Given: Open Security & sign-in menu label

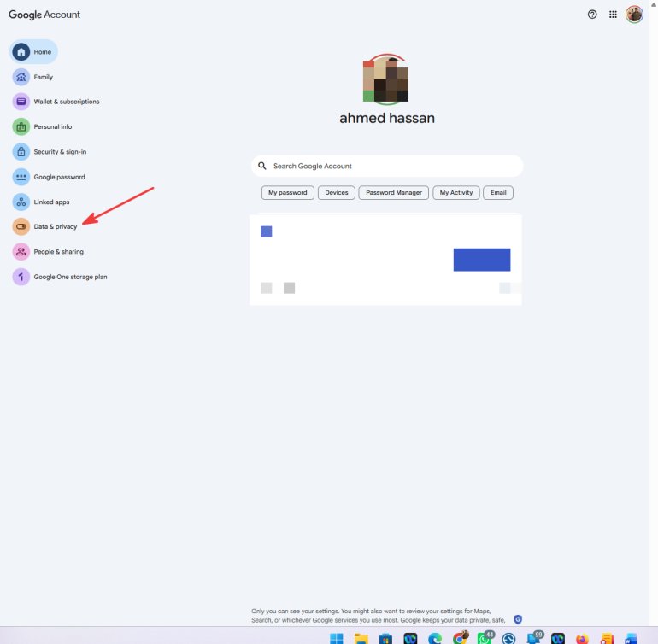Looking at the screenshot, I should click(60, 152).
